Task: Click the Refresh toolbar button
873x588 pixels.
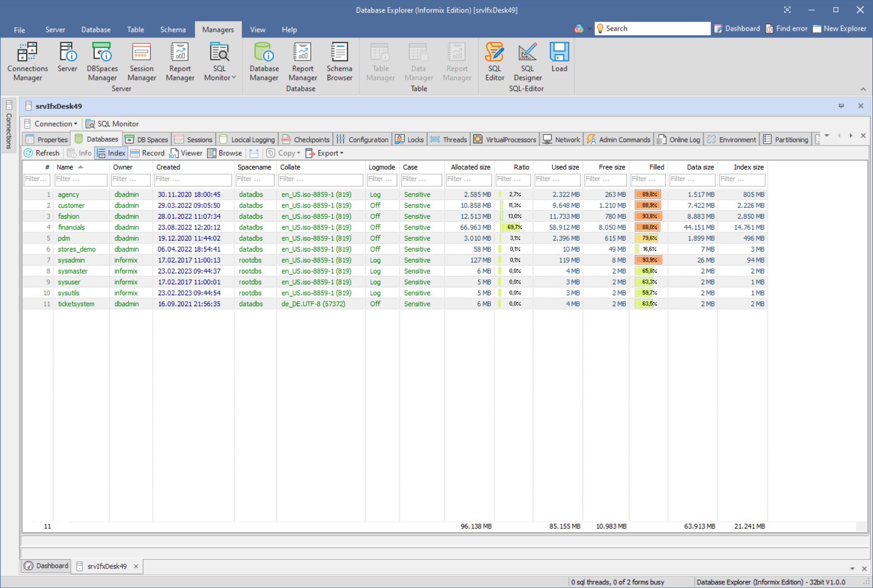Action: click(42, 153)
